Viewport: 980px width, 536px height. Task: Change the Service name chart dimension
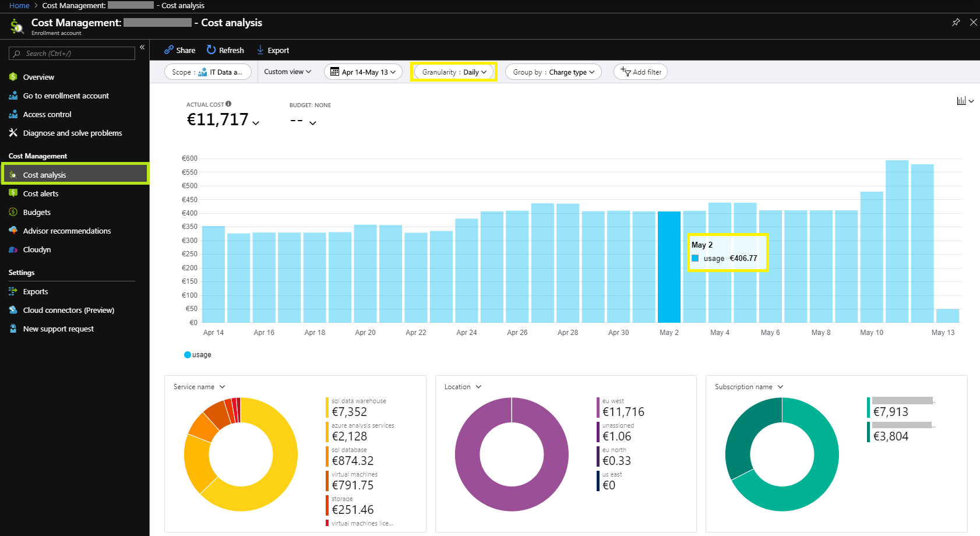pos(199,387)
